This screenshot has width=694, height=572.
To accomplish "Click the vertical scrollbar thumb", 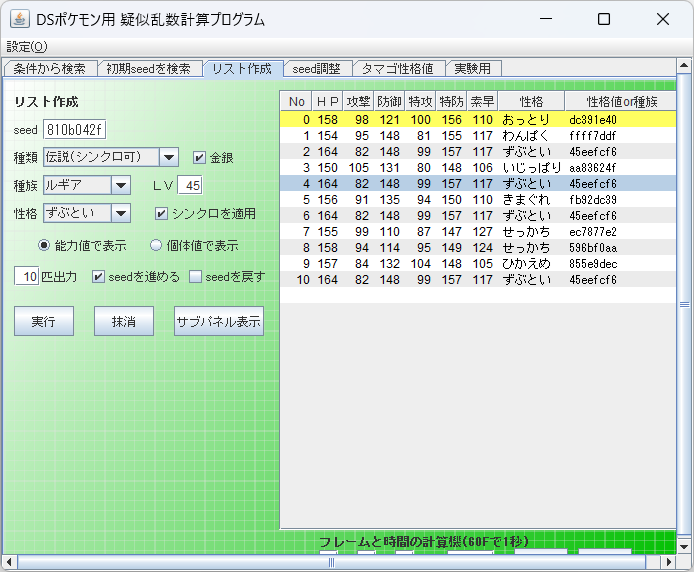I will point(684,304).
